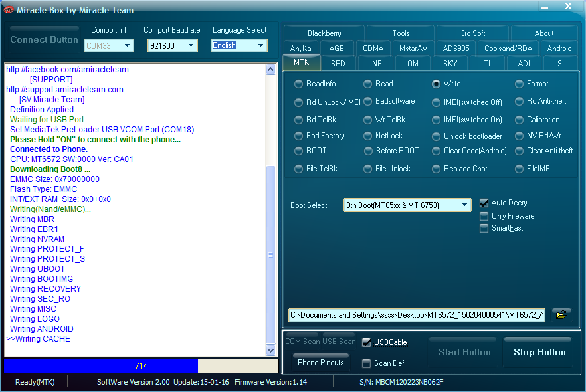
Task: Click the support.amiracleteam.com link in log
Action: coord(64,90)
